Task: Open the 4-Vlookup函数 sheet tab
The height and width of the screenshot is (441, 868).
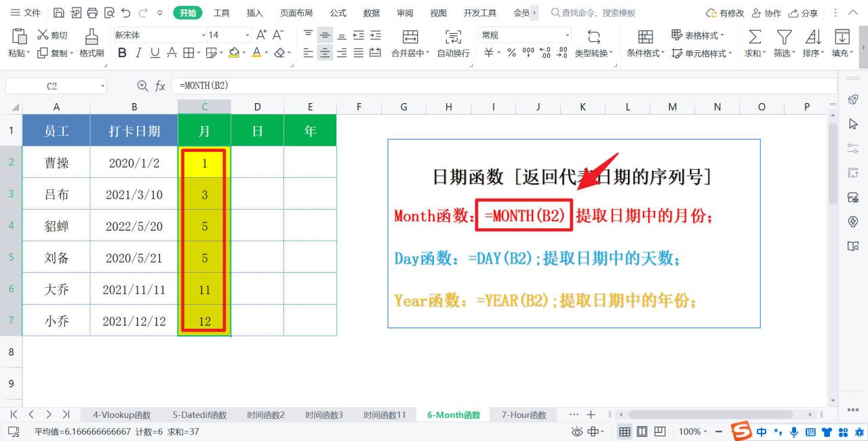Action: pyautogui.click(x=122, y=415)
